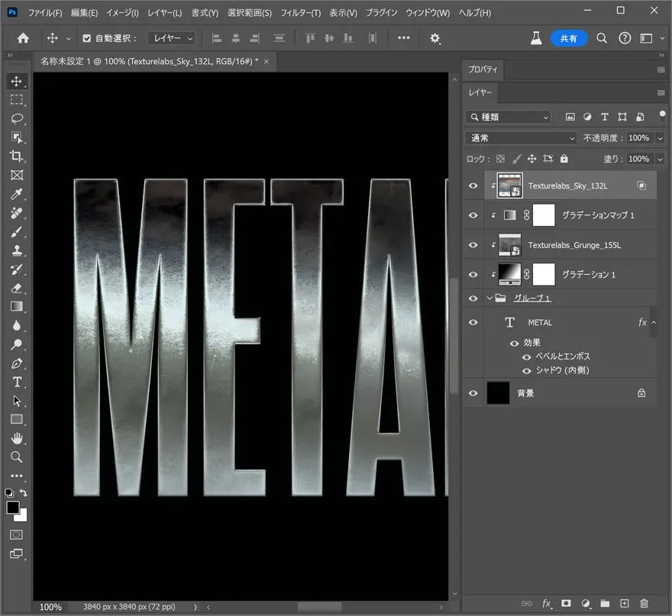Collapse METAL layer effects list arrow

pyautogui.click(x=654, y=323)
